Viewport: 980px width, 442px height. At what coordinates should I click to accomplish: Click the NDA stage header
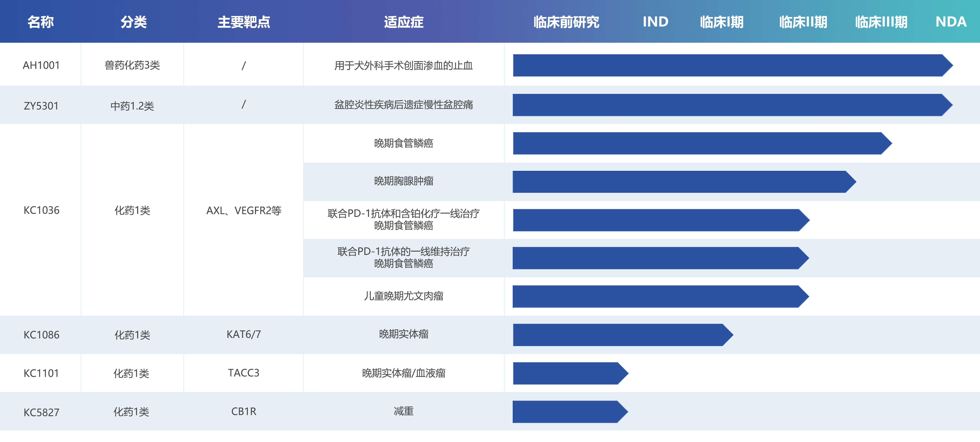pos(951,22)
